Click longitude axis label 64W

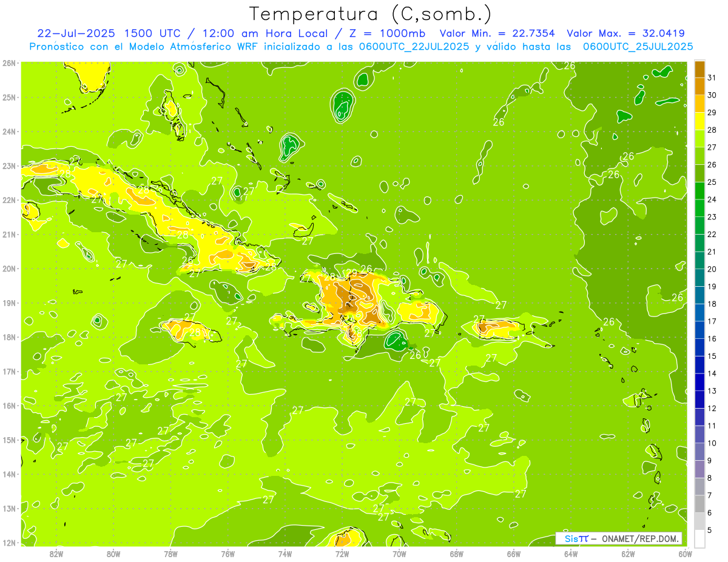click(x=571, y=554)
